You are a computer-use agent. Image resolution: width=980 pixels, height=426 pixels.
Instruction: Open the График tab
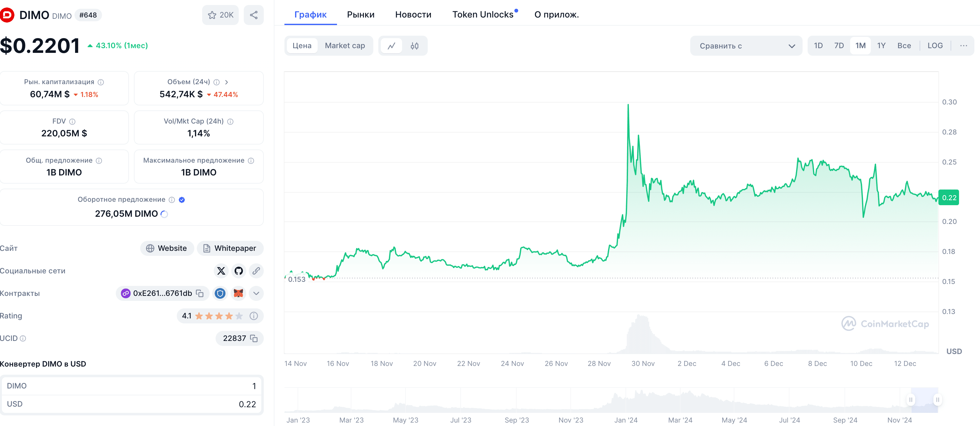(310, 14)
